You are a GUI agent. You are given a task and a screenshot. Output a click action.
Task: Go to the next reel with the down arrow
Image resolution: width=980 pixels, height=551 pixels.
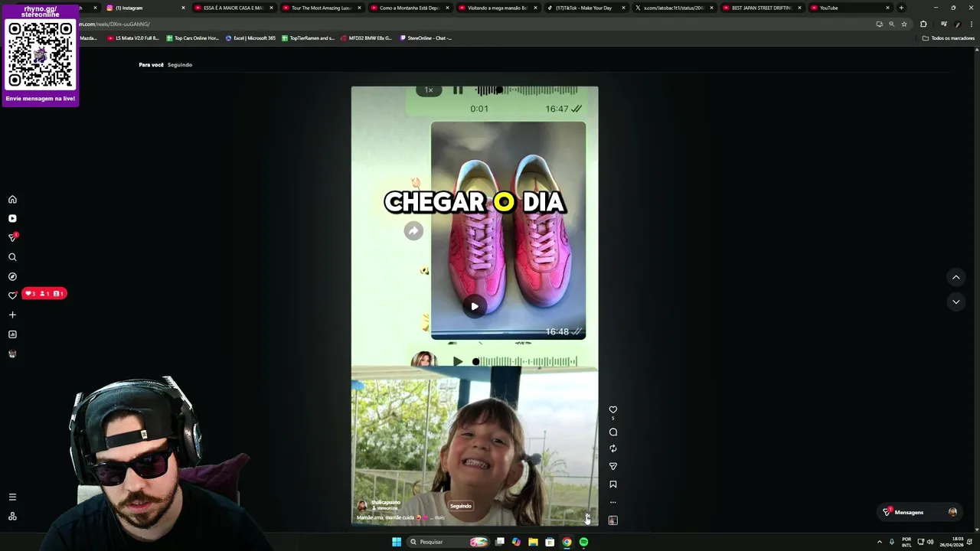pos(955,302)
